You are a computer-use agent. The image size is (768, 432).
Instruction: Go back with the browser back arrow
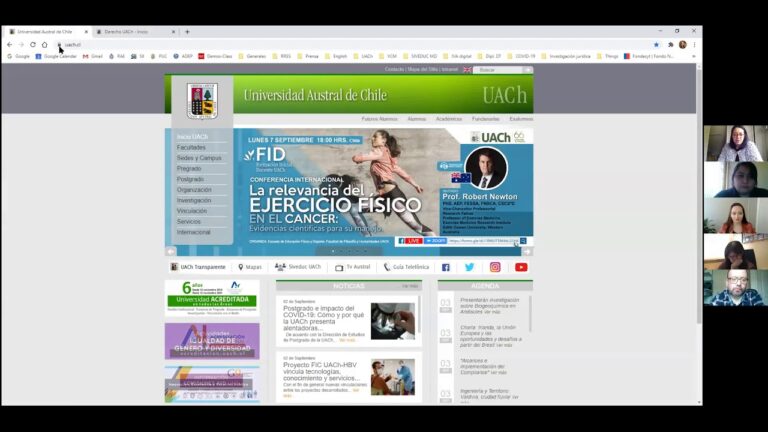click(x=10, y=45)
